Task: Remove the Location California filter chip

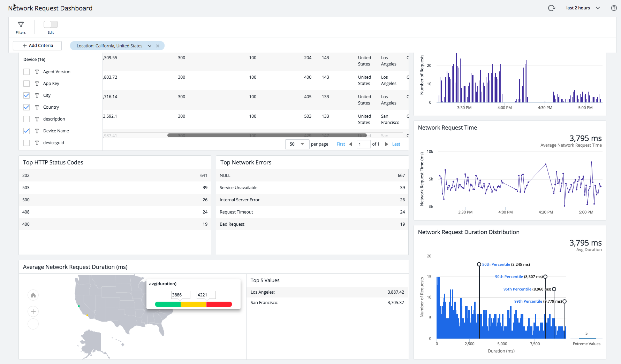Action: [158, 46]
